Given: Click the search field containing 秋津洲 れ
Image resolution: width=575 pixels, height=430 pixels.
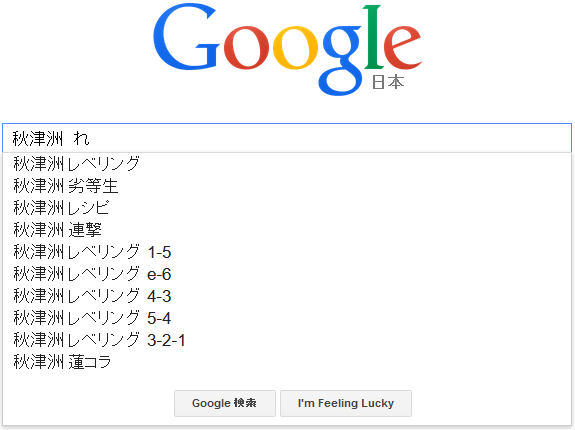Looking at the screenshot, I should coord(287,138).
